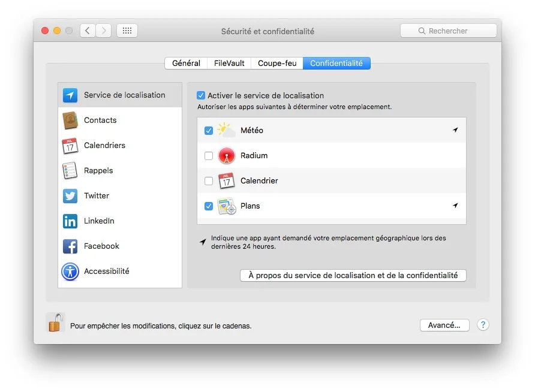Click the LinkedIn sidebar icon
The height and width of the screenshot is (392, 535).
(x=70, y=221)
